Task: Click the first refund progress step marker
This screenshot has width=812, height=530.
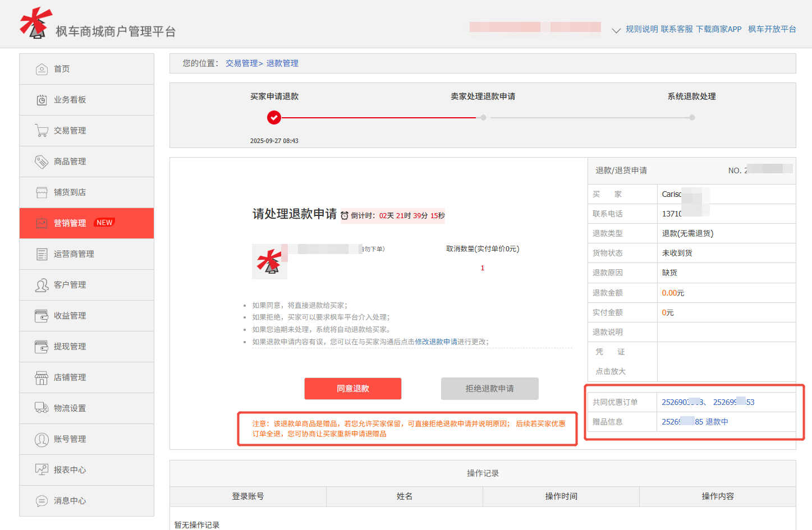Action: coord(274,118)
